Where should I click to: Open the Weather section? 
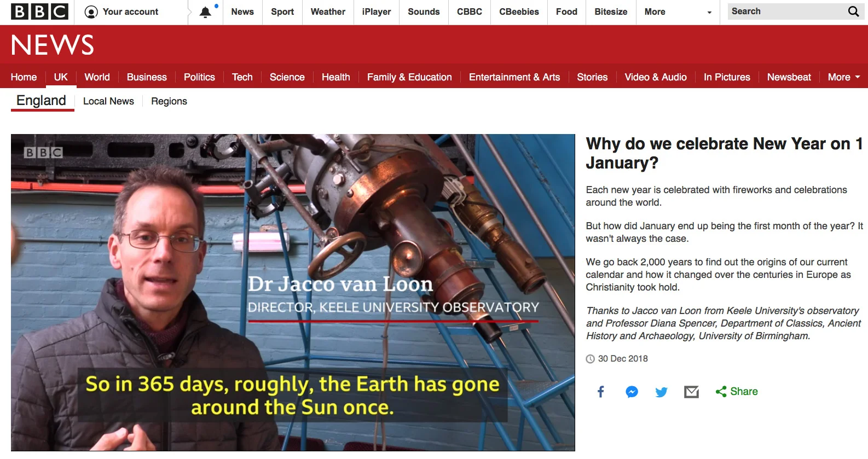point(328,12)
